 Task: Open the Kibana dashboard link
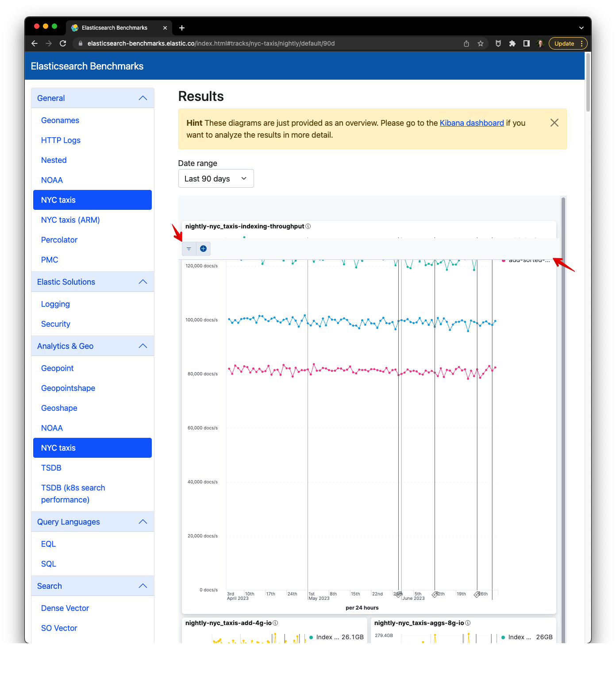[x=471, y=123]
